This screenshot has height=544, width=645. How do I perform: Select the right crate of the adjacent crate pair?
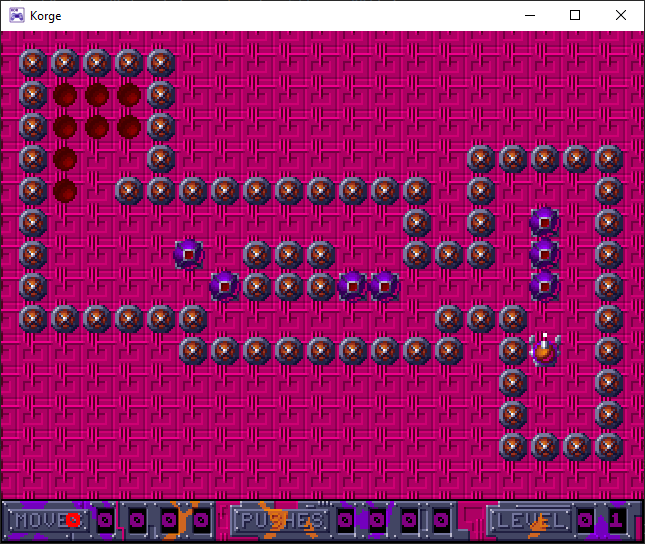coord(384,286)
